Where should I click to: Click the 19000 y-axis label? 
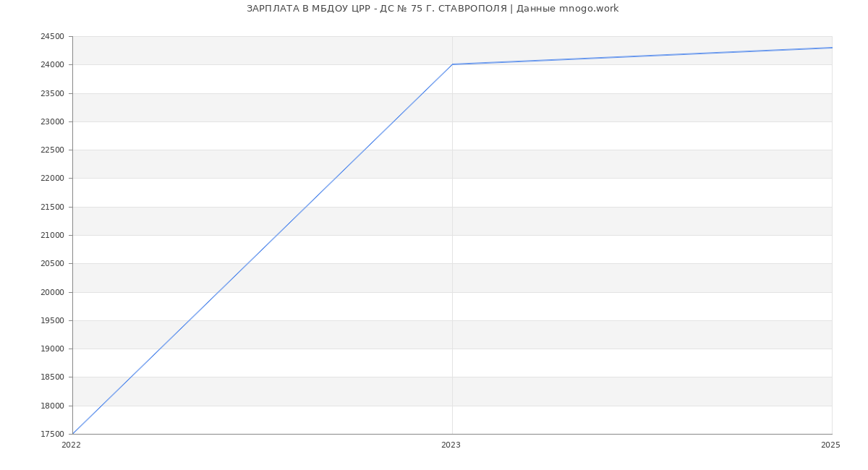click(53, 349)
